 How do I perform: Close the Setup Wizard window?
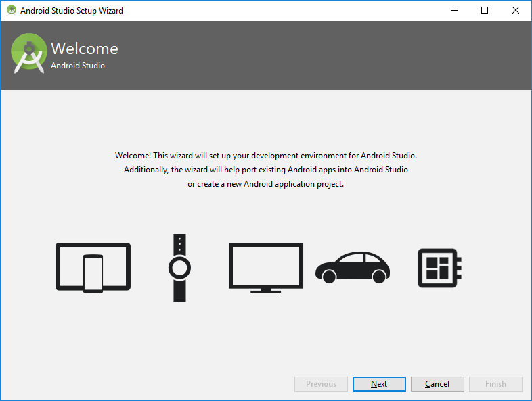point(516,11)
